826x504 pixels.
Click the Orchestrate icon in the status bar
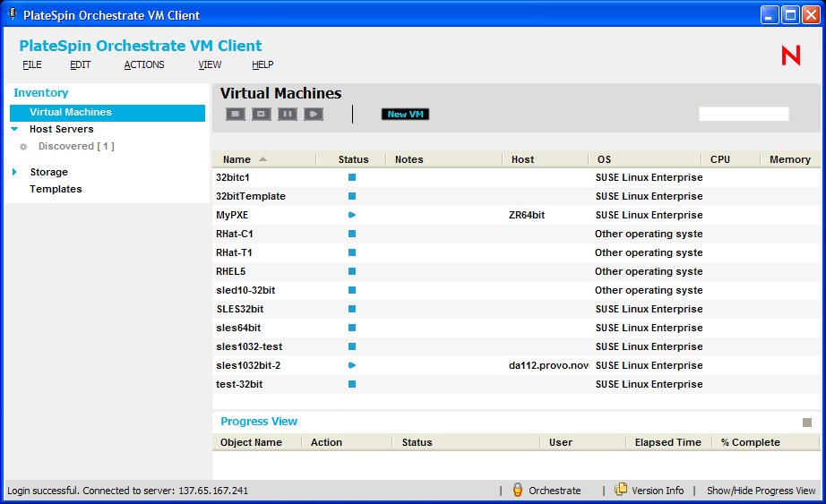coord(518,491)
